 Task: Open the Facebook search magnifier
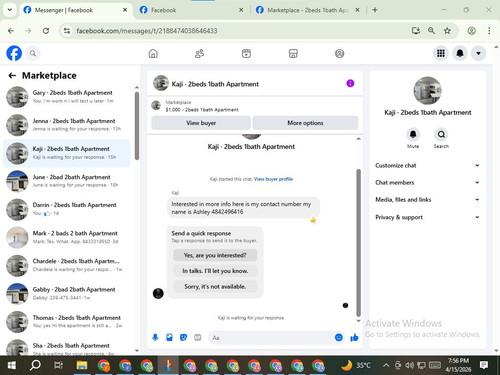coord(33,53)
